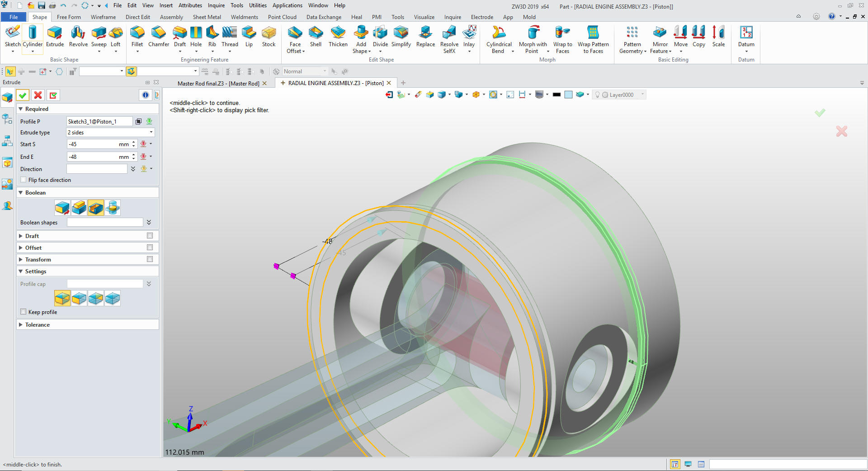
Task: Open the Master Rod final.Z3 document tab
Action: pyautogui.click(x=218, y=84)
